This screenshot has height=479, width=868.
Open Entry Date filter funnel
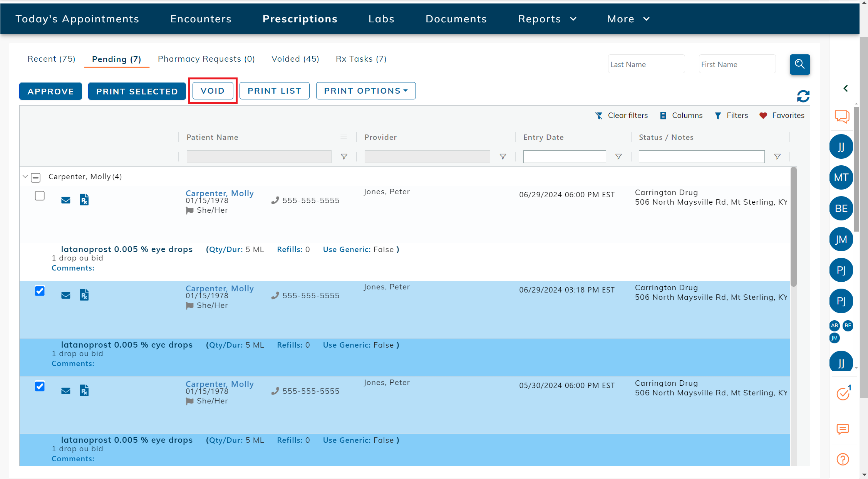[x=618, y=156]
